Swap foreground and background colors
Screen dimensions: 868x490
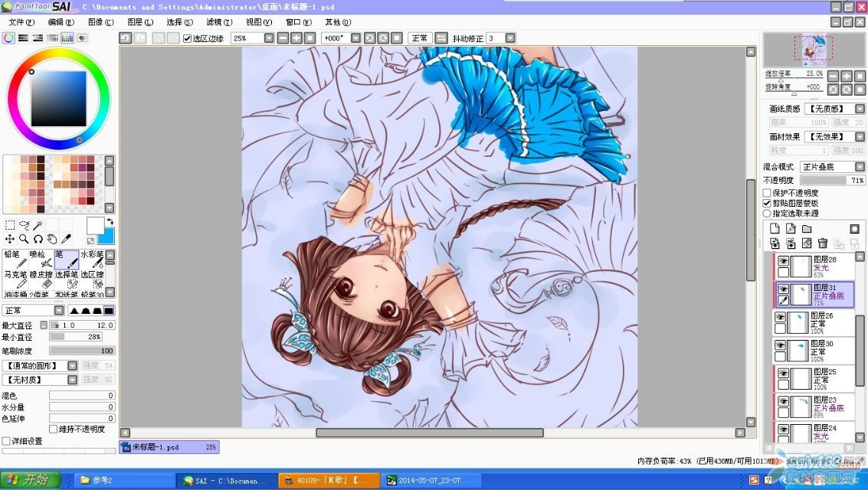(110, 222)
